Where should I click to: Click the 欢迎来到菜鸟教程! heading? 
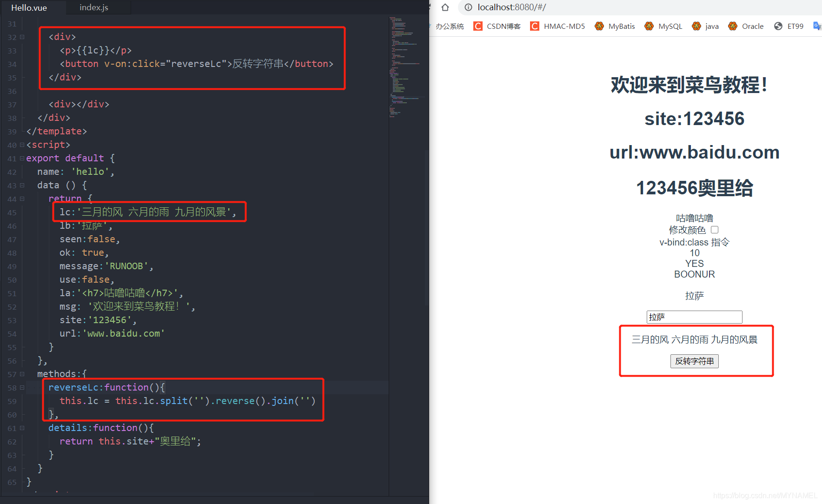[689, 85]
